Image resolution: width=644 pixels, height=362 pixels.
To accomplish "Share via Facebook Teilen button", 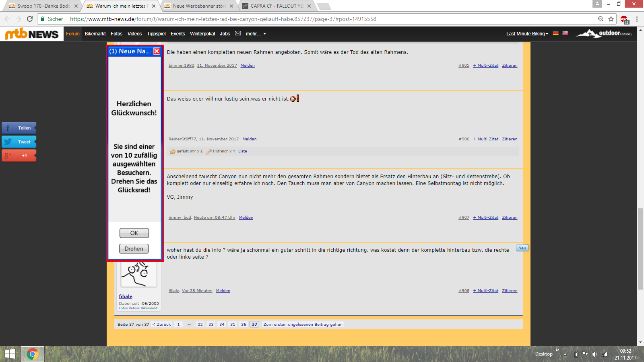I will [19, 128].
